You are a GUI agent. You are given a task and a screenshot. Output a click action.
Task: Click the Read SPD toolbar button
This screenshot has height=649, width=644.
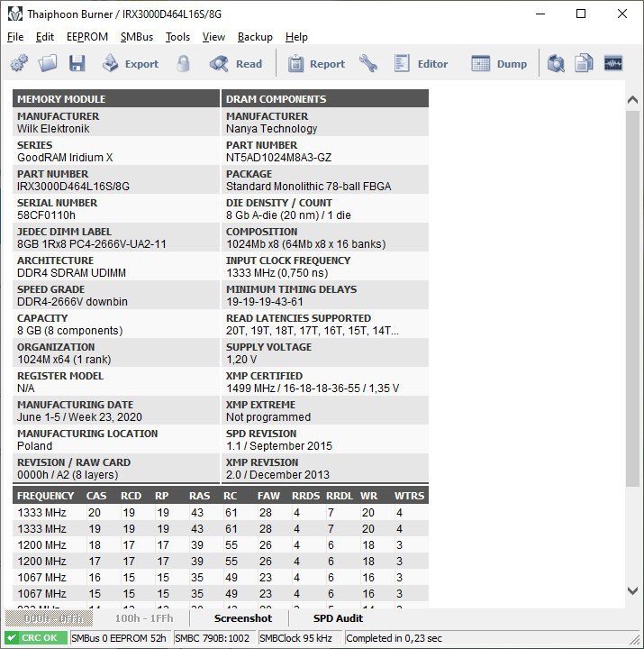click(x=236, y=64)
